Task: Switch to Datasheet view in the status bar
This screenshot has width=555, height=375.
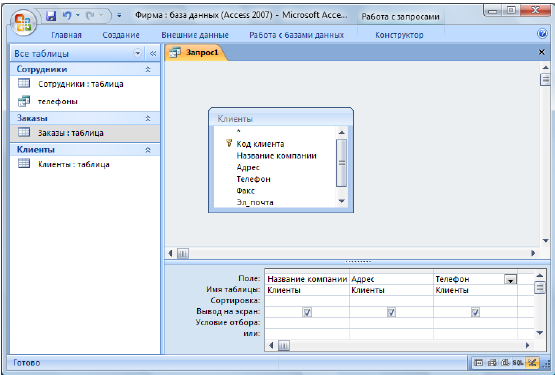Action: click(478, 363)
